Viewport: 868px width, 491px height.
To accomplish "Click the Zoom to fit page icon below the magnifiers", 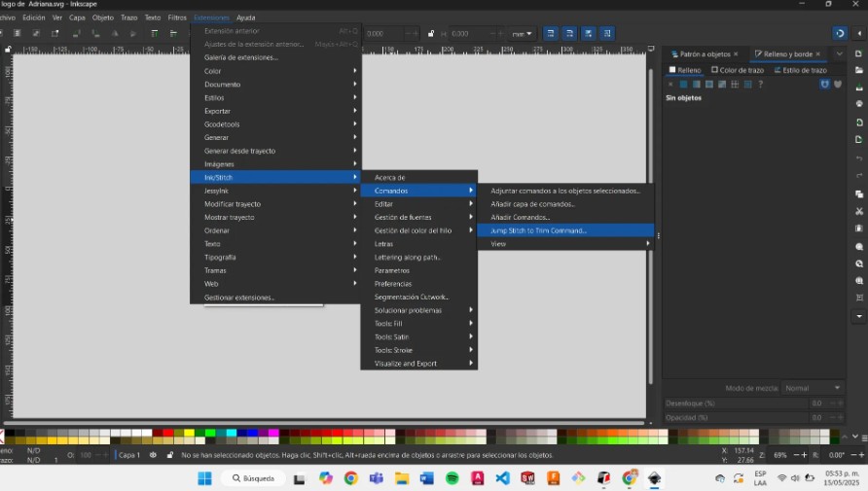I will [858, 298].
